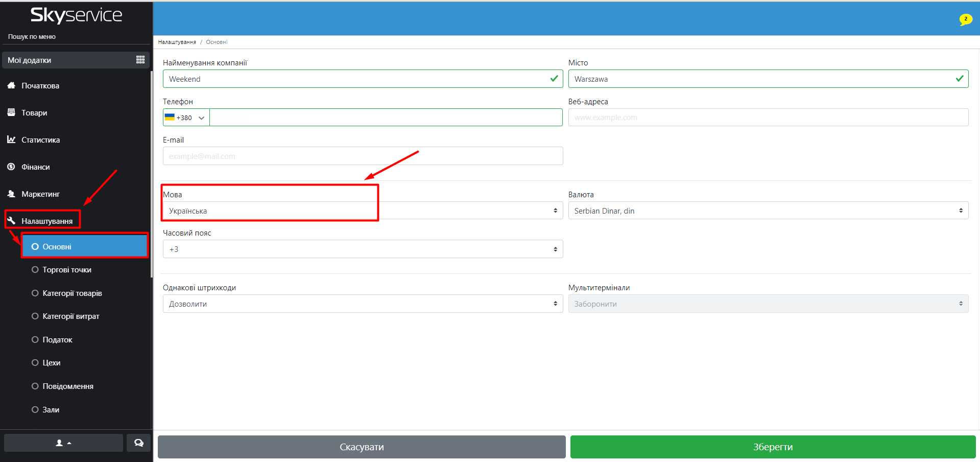The image size is (980, 462).
Task: Click the home icon for Початкова
Action: (11, 85)
